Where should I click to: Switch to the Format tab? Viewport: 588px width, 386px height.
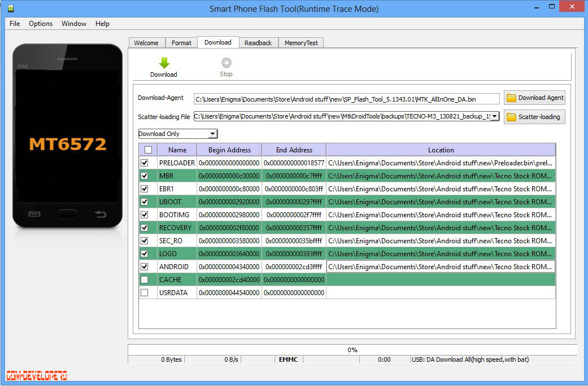(181, 43)
